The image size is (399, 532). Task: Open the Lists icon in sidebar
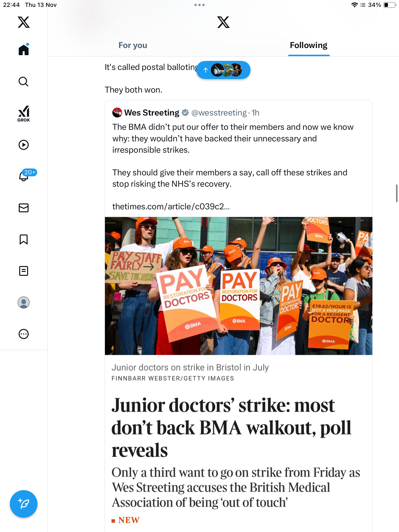pos(24,271)
